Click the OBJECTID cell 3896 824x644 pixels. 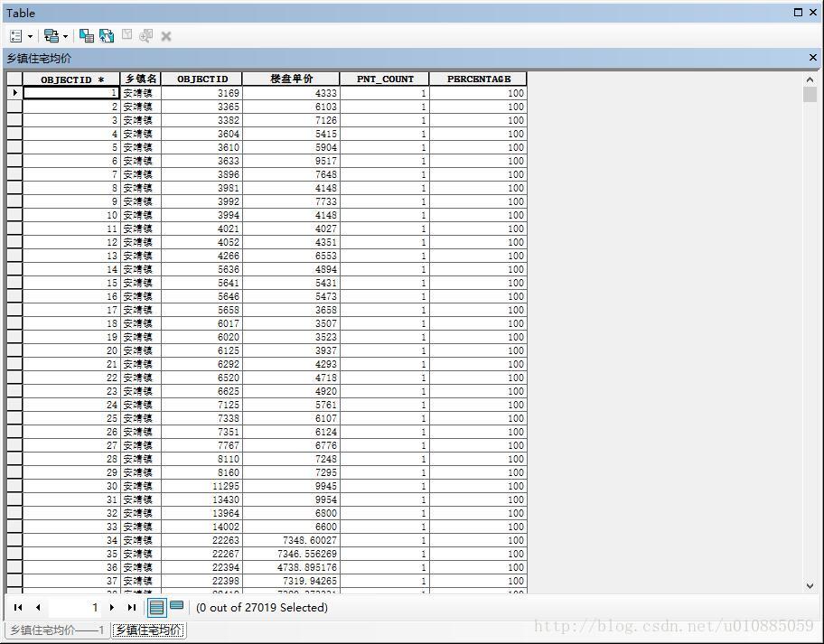201,174
